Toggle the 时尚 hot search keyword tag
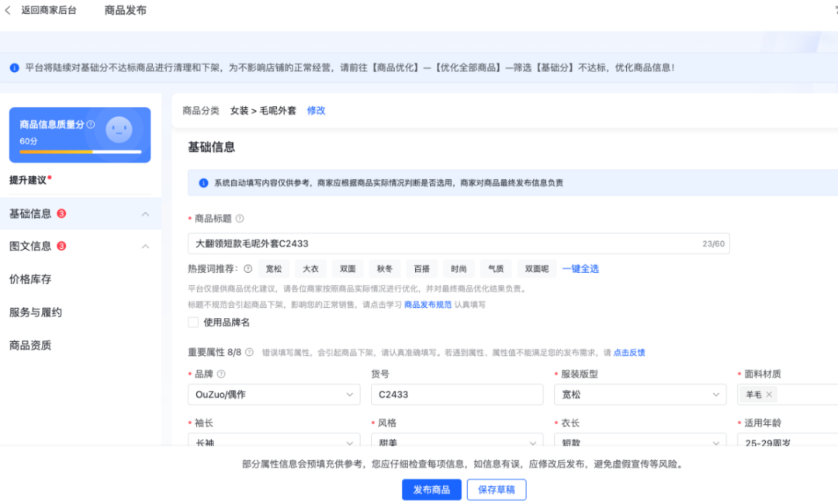Viewport: 838px width, 504px height. (x=458, y=268)
